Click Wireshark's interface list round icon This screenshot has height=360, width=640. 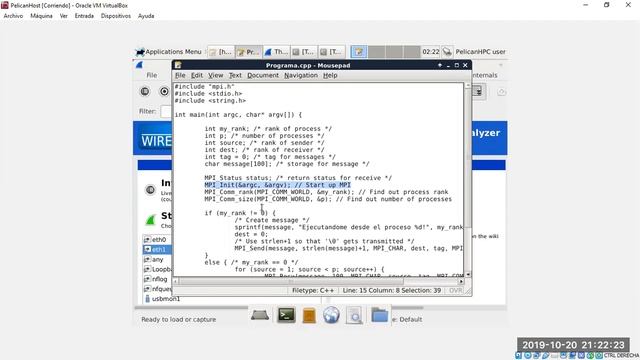(x=150, y=190)
